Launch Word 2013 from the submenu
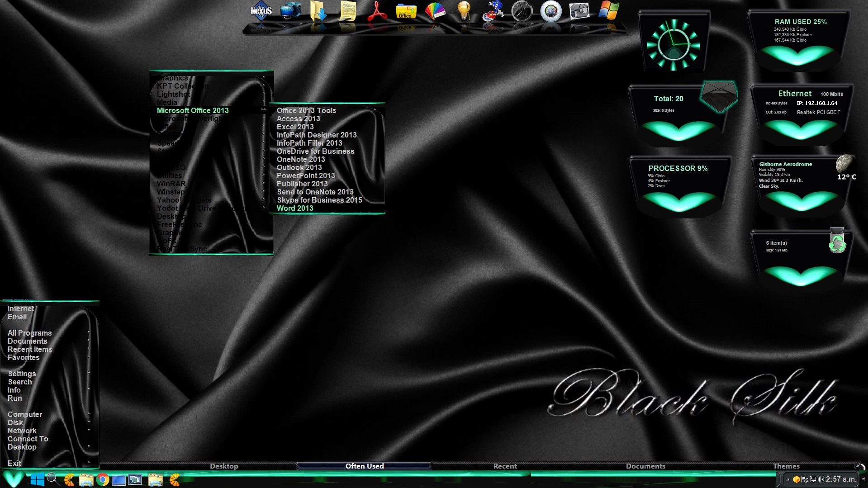This screenshot has width=868, height=488. point(295,208)
